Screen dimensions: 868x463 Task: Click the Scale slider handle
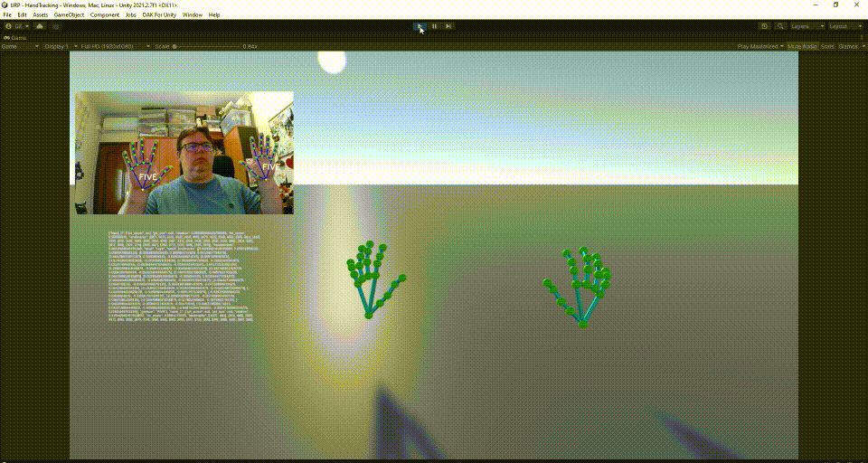[x=175, y=46]
